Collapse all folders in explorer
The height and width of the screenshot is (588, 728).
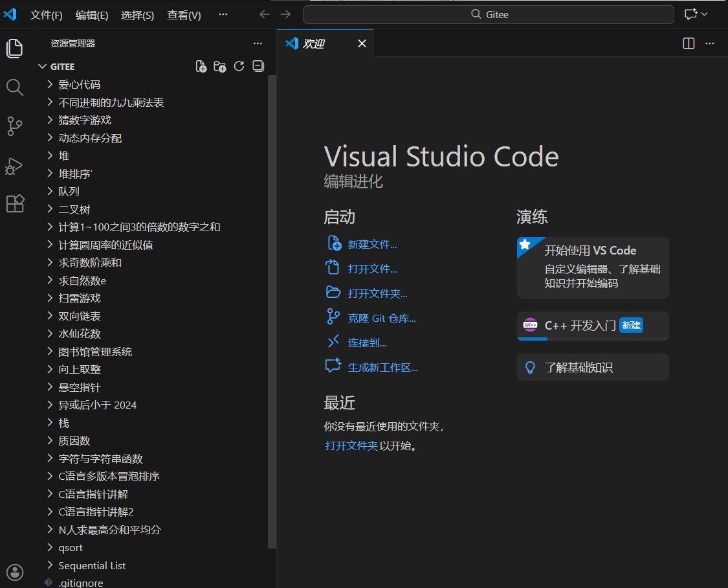(x=258, y=67)
